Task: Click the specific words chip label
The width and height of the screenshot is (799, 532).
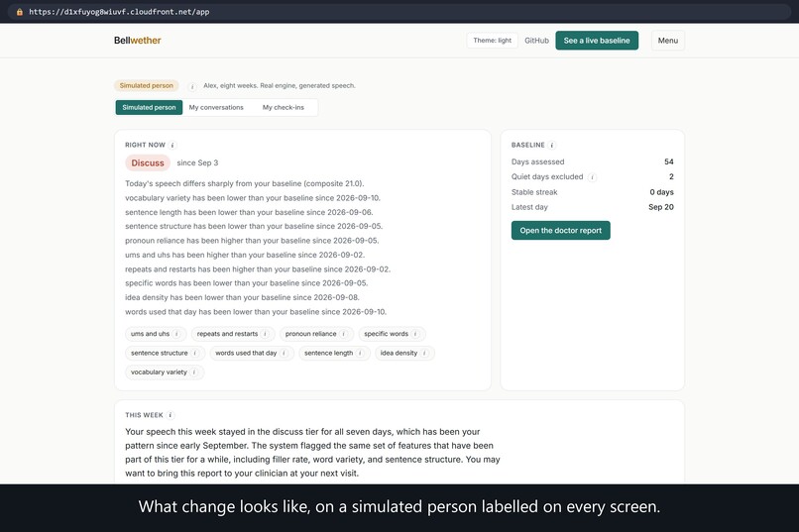Action: point(387,334)
